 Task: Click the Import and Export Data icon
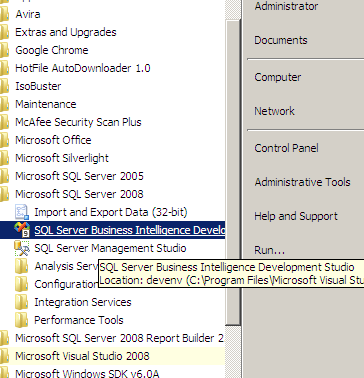pyautogui.click(x=22, y=212)
